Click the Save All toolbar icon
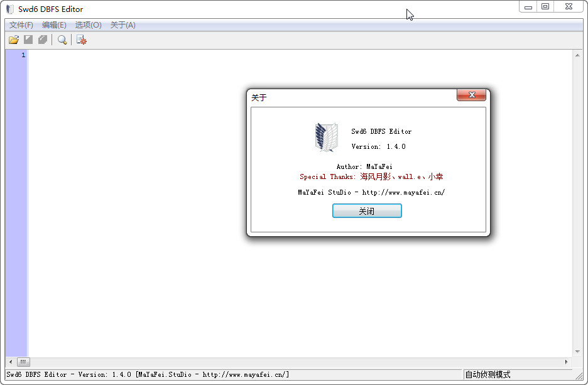Viewport: 588px width, 385px height. tap(43, 40)
